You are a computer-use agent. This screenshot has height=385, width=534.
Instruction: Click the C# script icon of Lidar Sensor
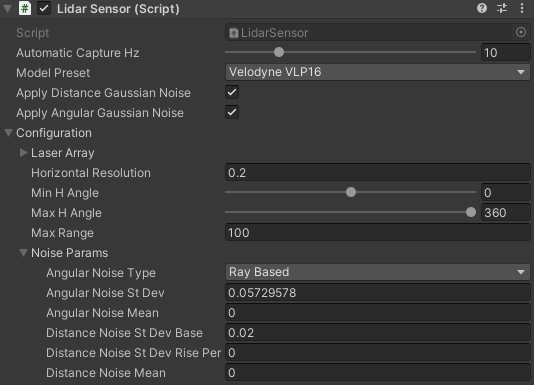[x=25, y=8]
